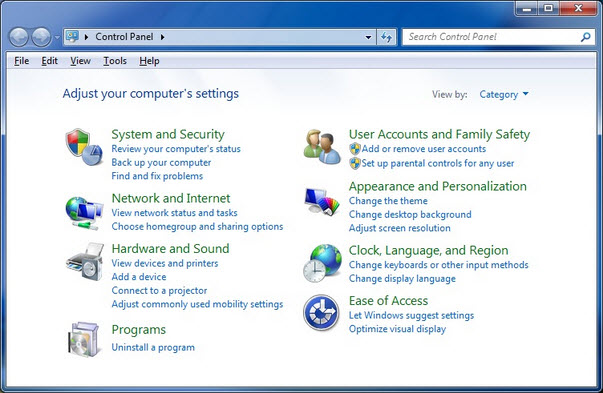Open the Edit menu
This screenshot has width=603, height=393.
50,61
